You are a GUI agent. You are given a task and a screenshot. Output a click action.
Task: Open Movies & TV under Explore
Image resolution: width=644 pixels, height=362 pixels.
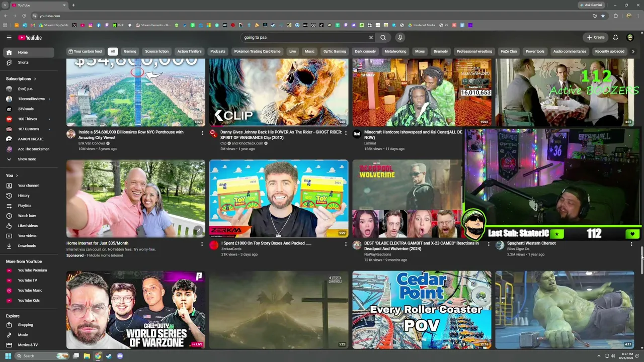click(30, 345)
